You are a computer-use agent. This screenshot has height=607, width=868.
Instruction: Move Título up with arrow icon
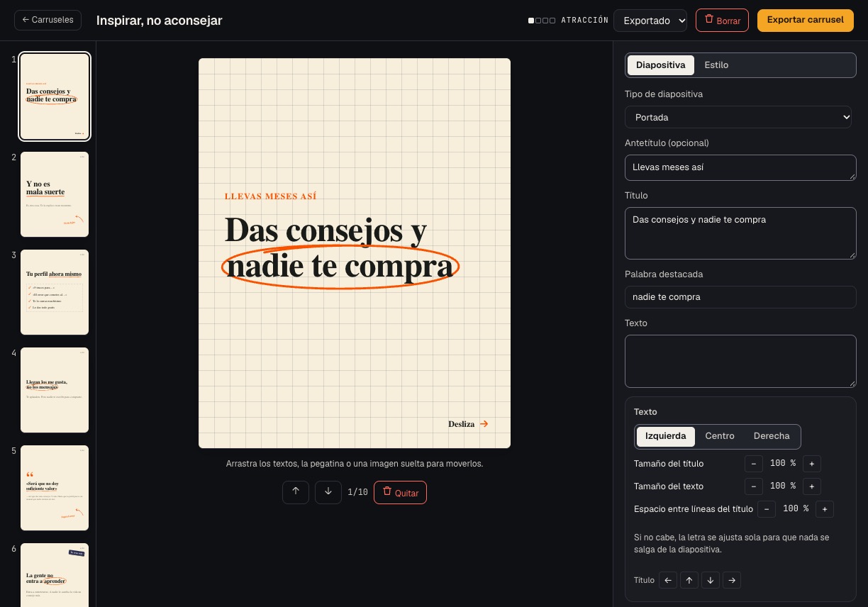689,580
